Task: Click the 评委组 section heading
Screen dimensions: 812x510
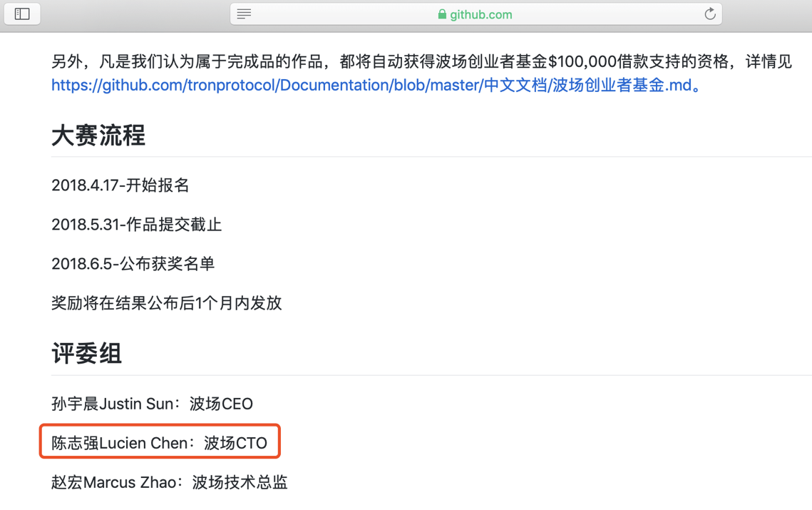Action: (86, 354)
